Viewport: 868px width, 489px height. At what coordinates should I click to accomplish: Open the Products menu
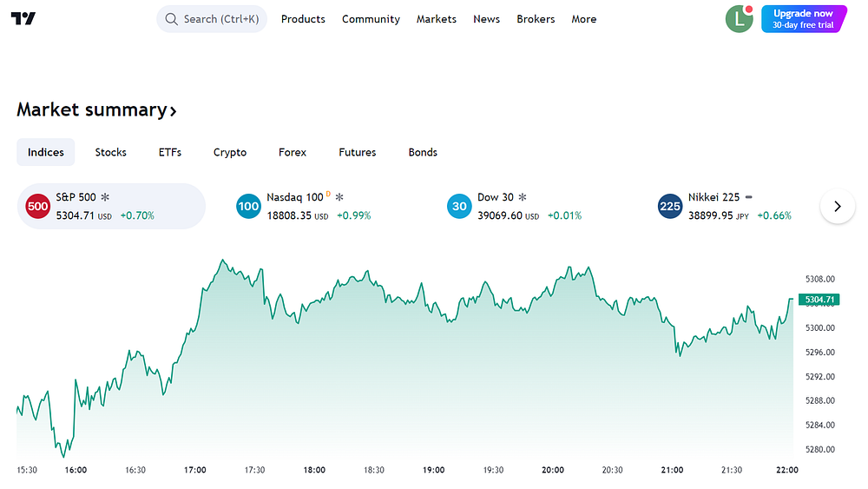point(303,19)
